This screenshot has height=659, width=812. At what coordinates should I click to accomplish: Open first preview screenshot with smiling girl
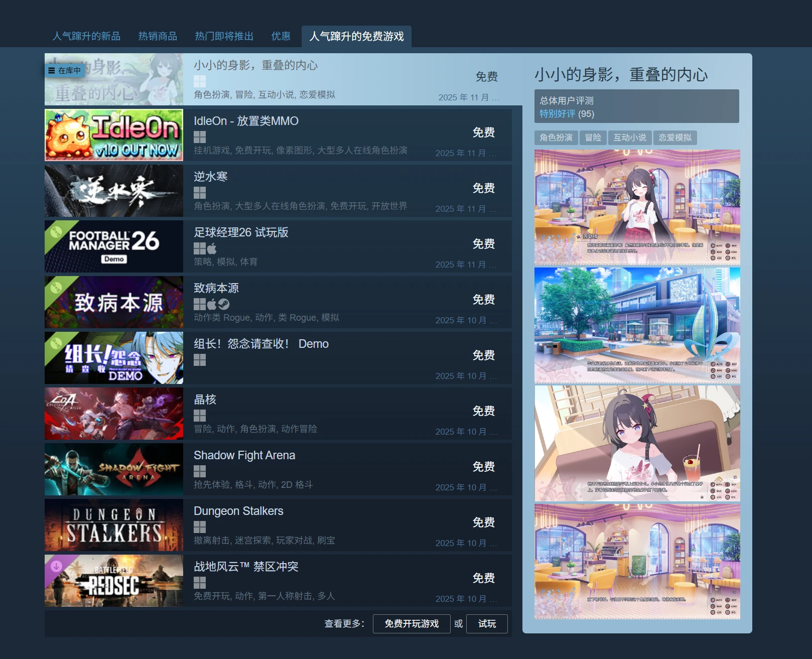point(637,207)
